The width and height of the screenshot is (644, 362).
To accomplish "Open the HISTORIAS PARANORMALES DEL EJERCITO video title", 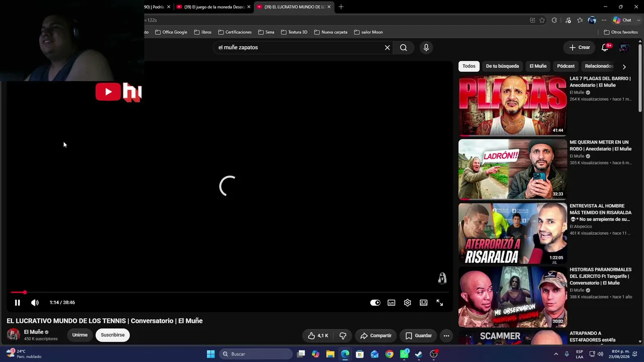I will click(x=600, y=277).
